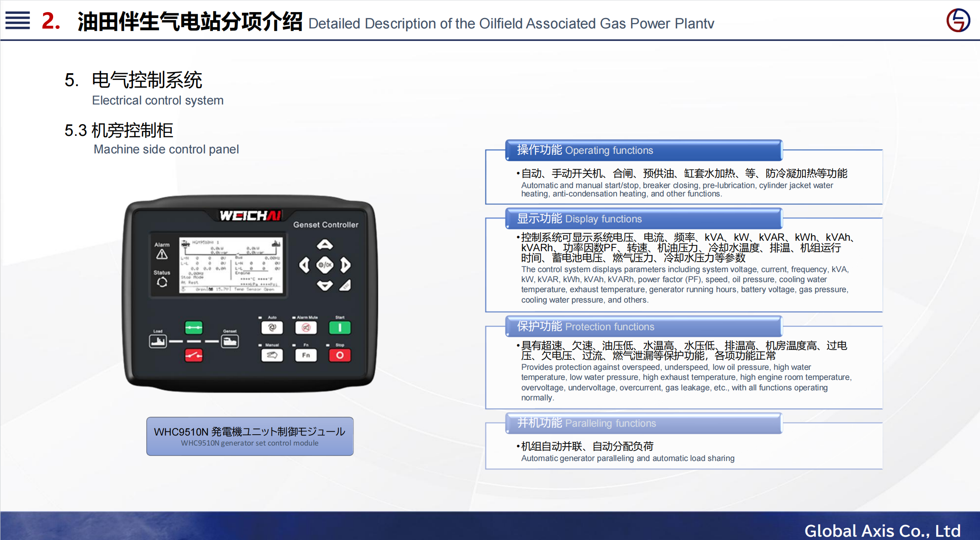Select the Operating functions header bar

coord(643,150)
